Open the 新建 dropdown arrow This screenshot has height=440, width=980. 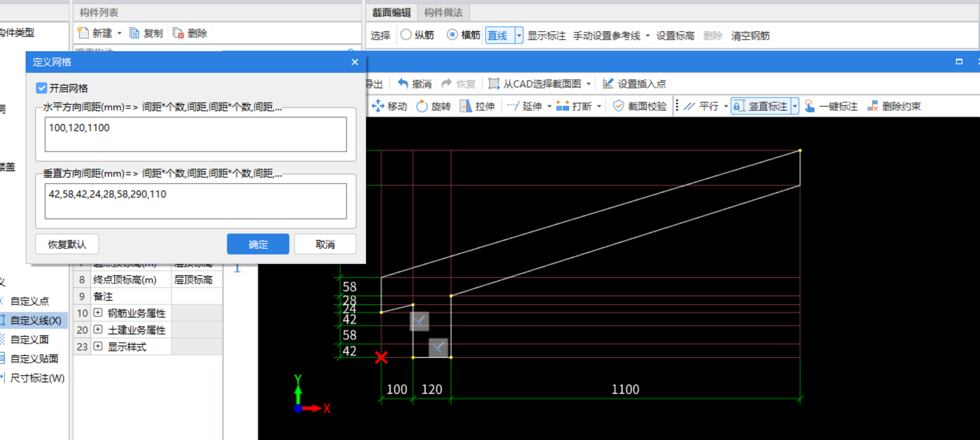coord(119,33)
